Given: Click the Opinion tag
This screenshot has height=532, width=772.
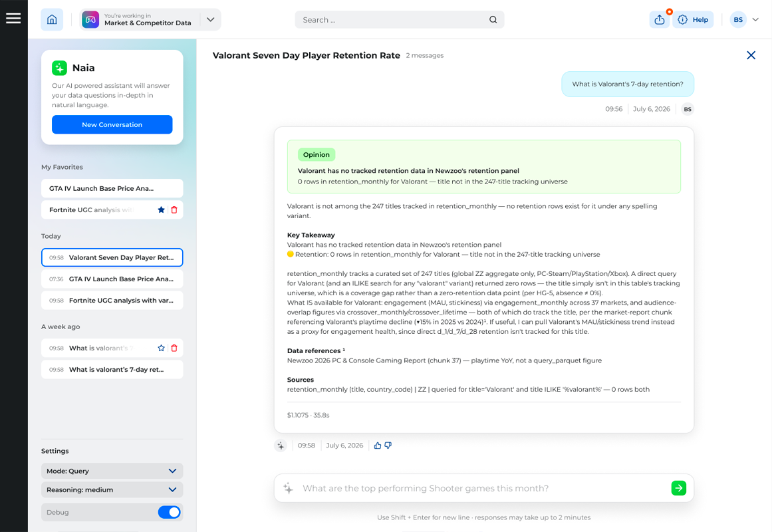Looking at the screenshot, I should 317,155.
